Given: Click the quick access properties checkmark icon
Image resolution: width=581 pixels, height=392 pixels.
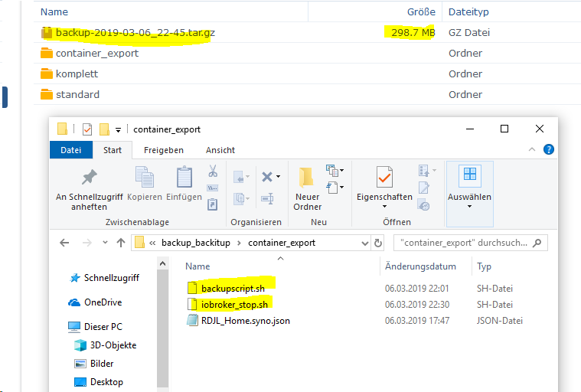Looking at the screenshot, I should (87, 129).
